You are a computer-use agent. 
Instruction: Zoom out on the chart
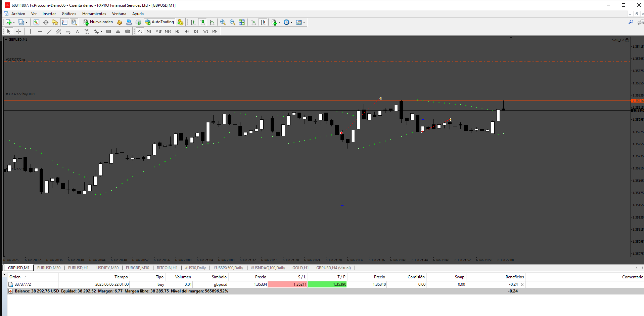pos(232,22)
